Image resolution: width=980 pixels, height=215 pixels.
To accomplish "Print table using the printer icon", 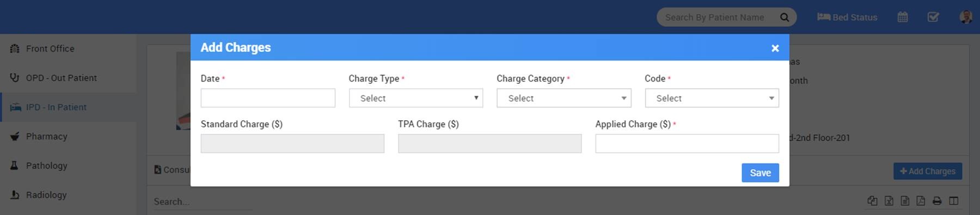I will point(937,201).
